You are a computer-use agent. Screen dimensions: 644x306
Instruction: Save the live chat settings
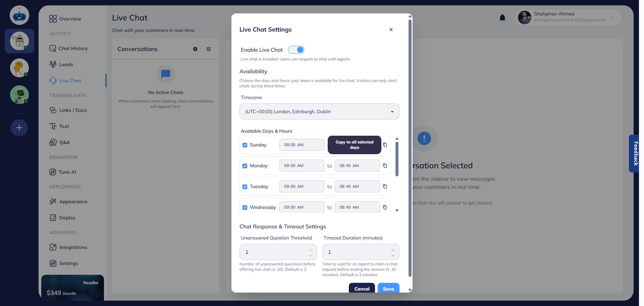tap(388, 289)
